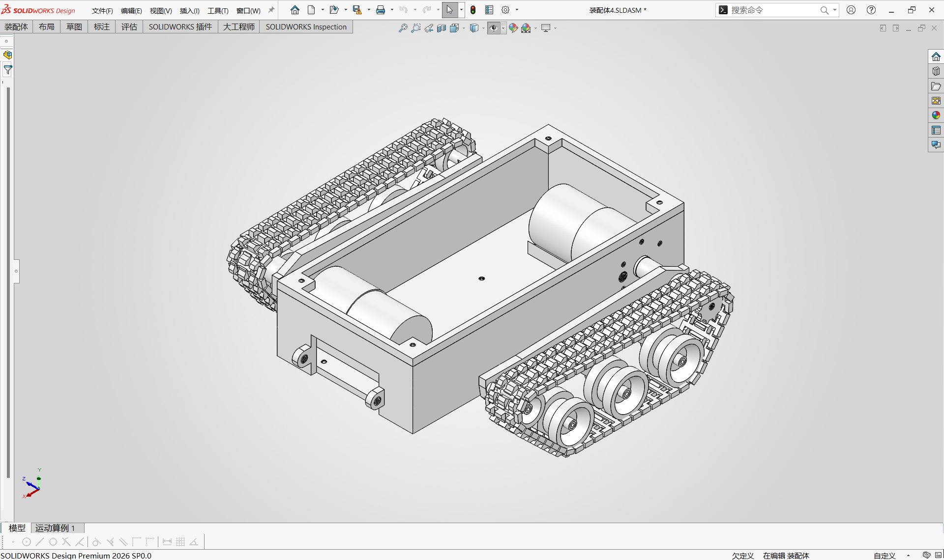Click the 自定义 units button in status bar
944x560 pixels.
[885, 556]
